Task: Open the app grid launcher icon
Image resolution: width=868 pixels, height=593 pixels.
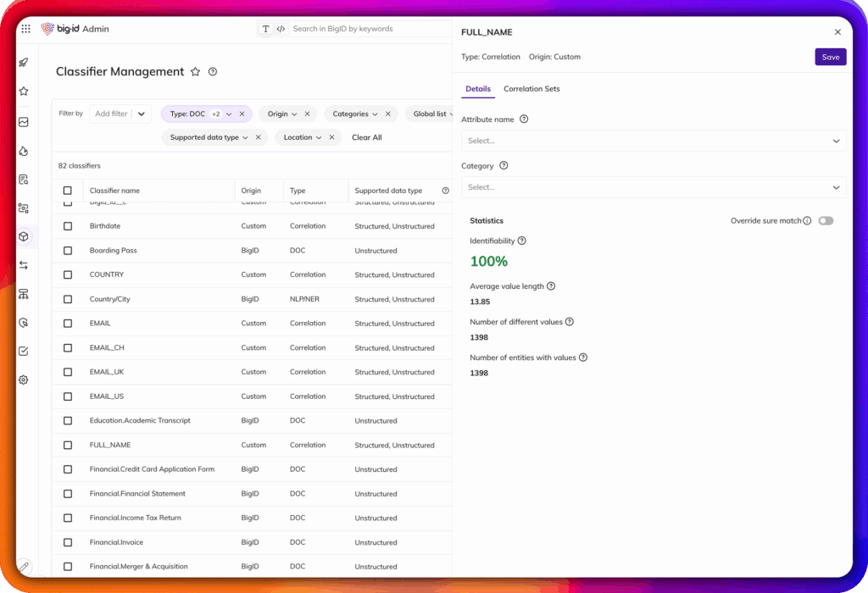Action: pyautogui.click(x=25, y=29)
